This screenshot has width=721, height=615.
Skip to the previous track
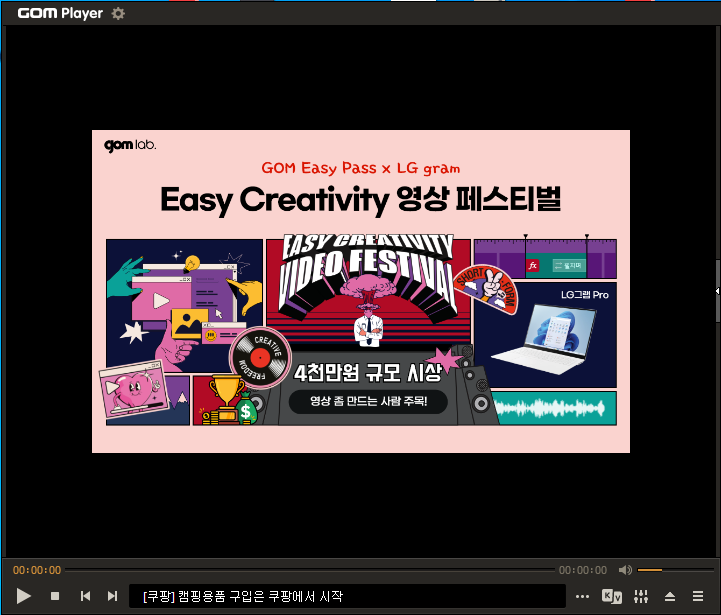pos(85,596)
